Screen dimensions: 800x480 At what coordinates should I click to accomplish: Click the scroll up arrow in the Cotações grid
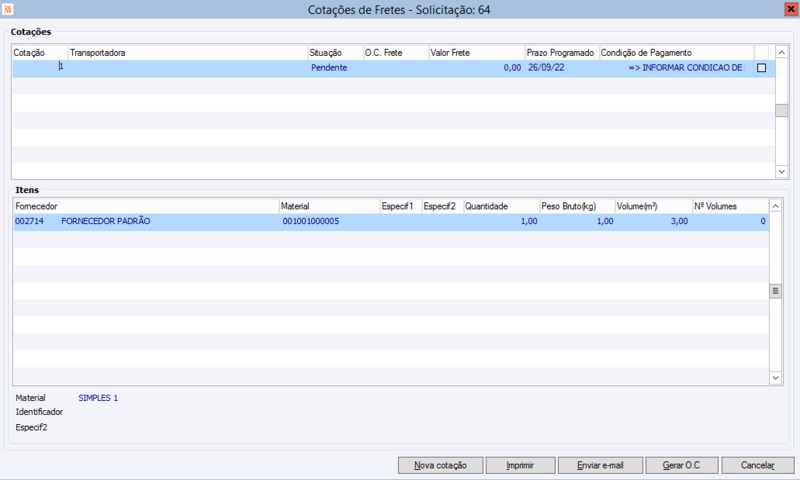click(x=781, y=53)
